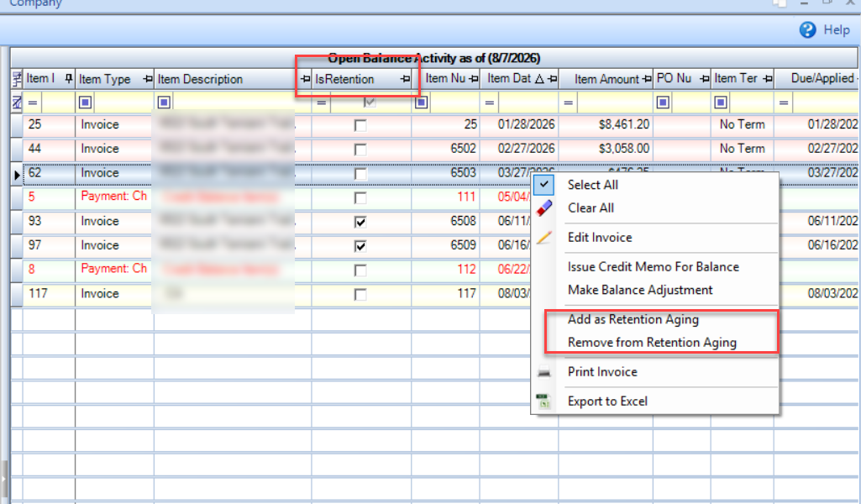The height and width of the screenshot is (504, 861).
Task: Select the 01/28/2026 item date cell
Action: click(x=519, y=124)
